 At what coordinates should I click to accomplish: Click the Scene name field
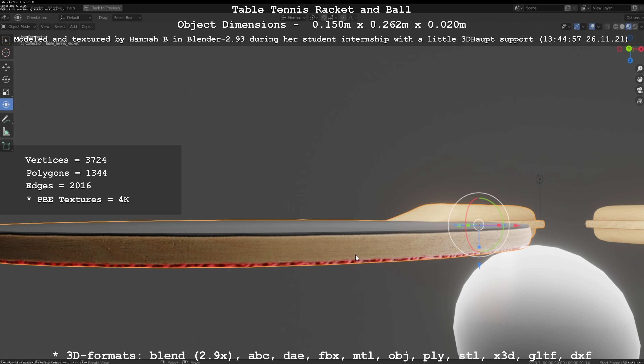coord(544,8)
